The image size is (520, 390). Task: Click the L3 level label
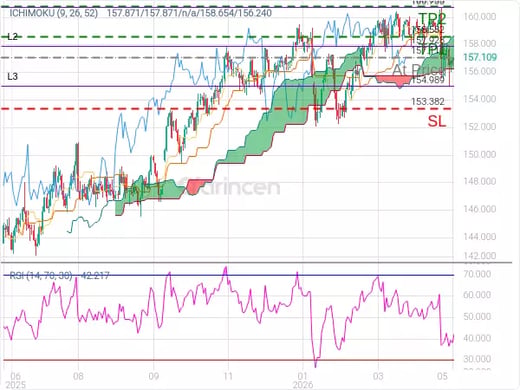(12, 77)
